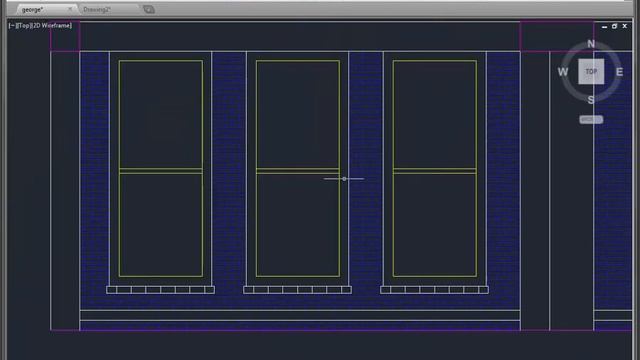This screenshot has height=360, width=640.
Task: Open the [2D Wireframe] visual style menu
Action: click(x=52, y=25)
